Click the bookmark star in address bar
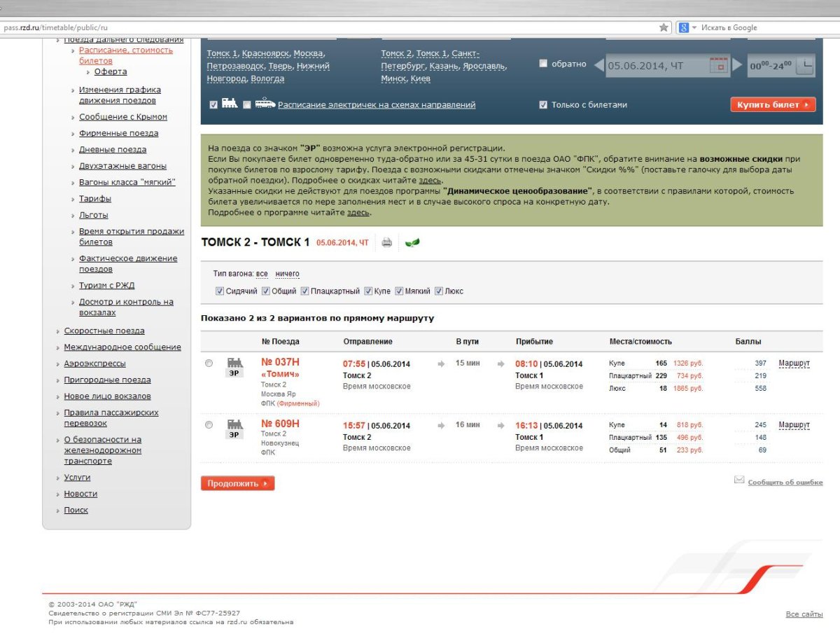This screenshot has height=638, width=840. pyautogui.click(x=664, y=27)
